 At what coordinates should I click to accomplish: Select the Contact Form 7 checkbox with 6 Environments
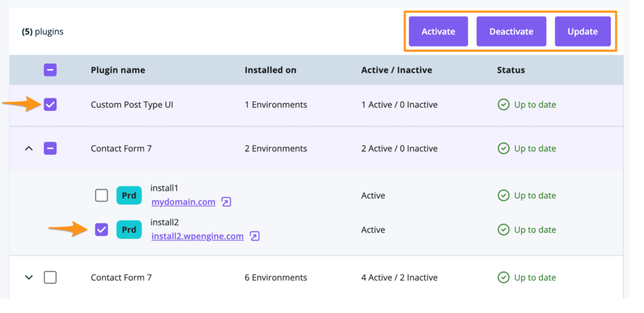(x=50, y=277)
